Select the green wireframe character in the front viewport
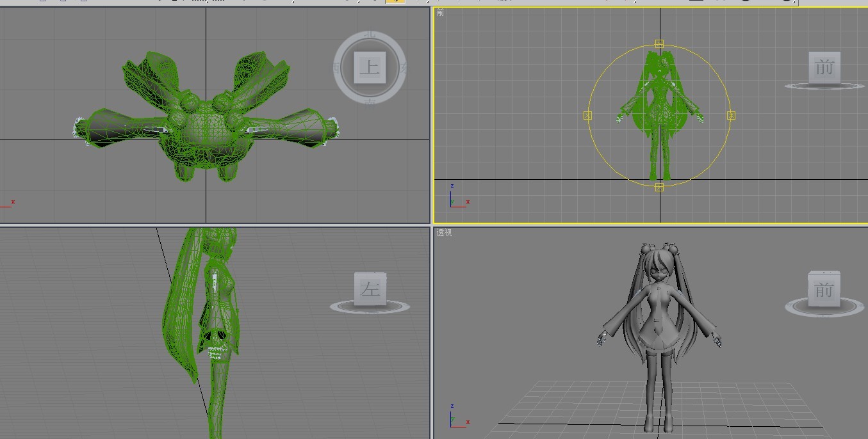868x439 pixels. pos(660,115)
